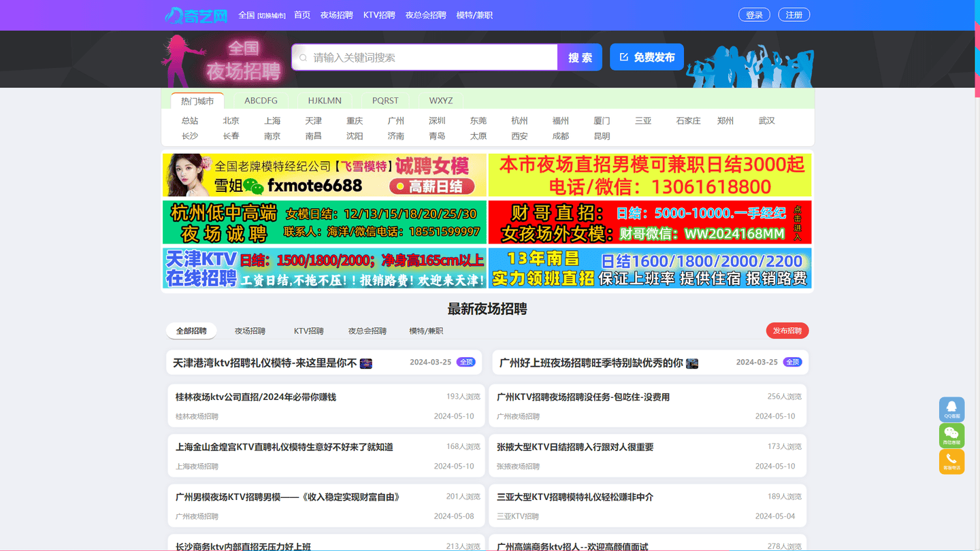Choose city 深圳
This screenshot has width=980, height=551.
[x=437, y=120]
